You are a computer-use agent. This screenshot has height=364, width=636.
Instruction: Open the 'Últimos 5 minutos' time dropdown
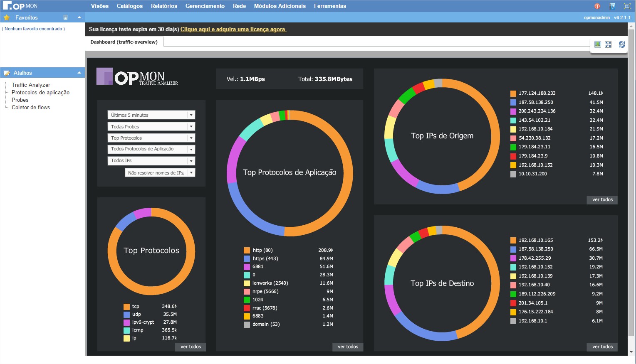point(191,115)
